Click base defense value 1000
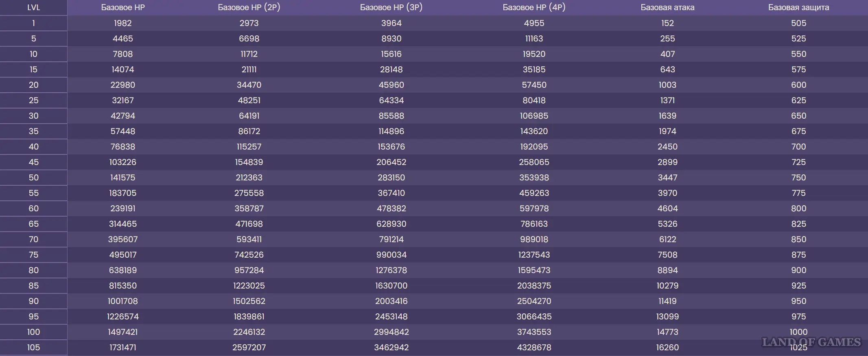Image resolution: width=868 pixels, height=356 pixels. [x=798, y=332]
